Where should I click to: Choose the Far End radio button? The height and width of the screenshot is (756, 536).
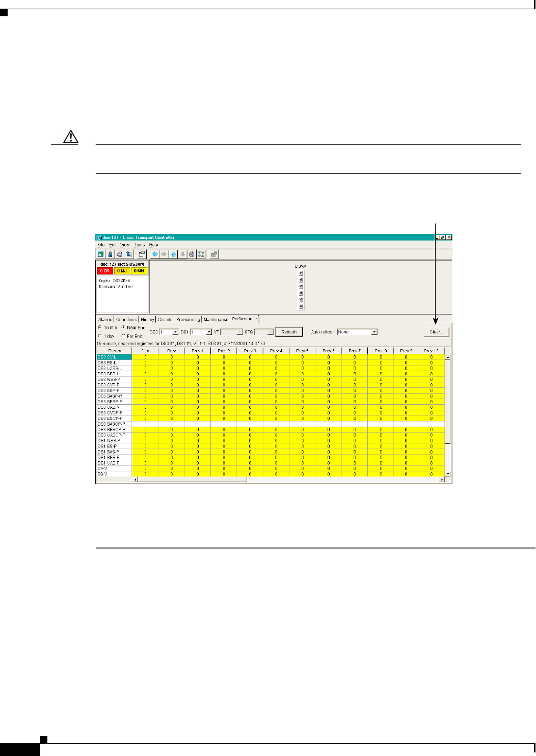tap(123, 336)
